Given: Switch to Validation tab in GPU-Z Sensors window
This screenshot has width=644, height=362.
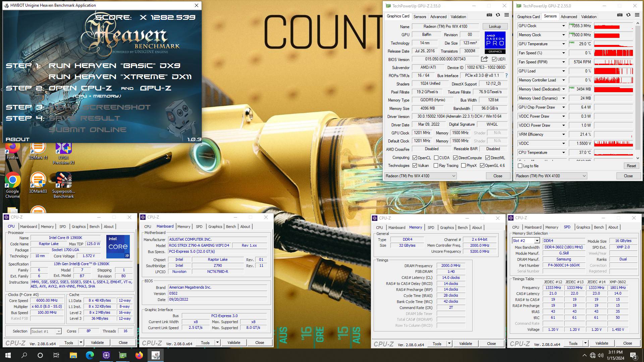Looking at the screenshot, I should pos(589,17).
